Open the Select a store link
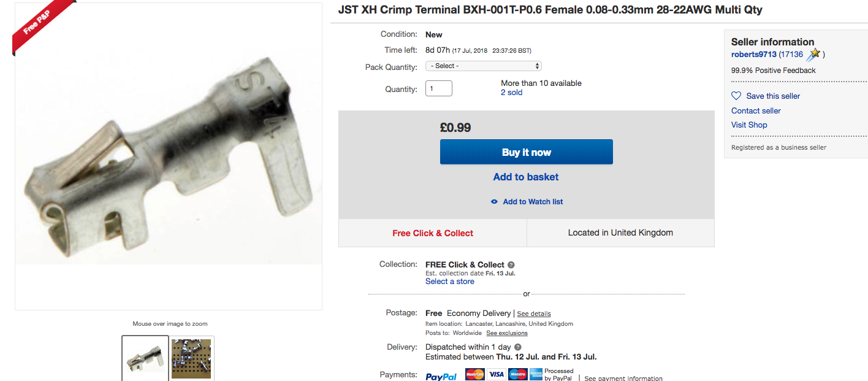868x381 pixels. click(450, 281)
